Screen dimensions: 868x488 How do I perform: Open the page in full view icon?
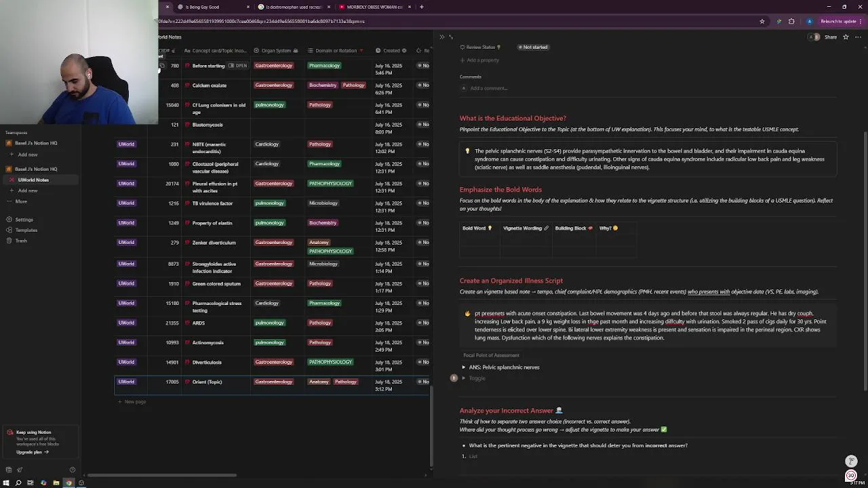(451, 37)
